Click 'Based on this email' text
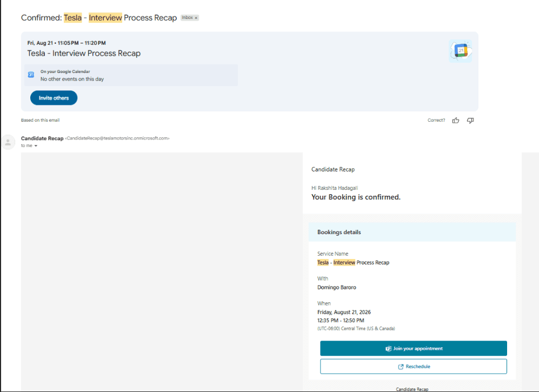This screenshot has height=392, width=539. pyautogui.click(x=40, y=121)
